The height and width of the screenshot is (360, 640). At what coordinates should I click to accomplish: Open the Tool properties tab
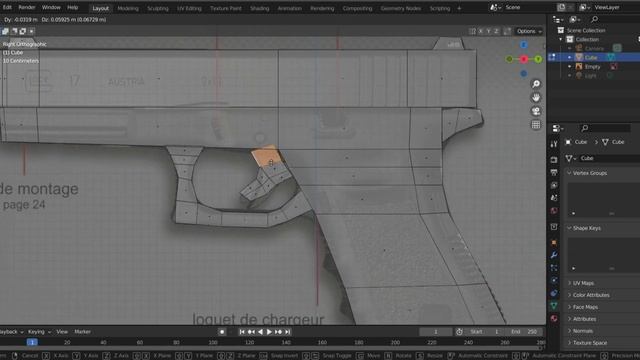(554, 144)
